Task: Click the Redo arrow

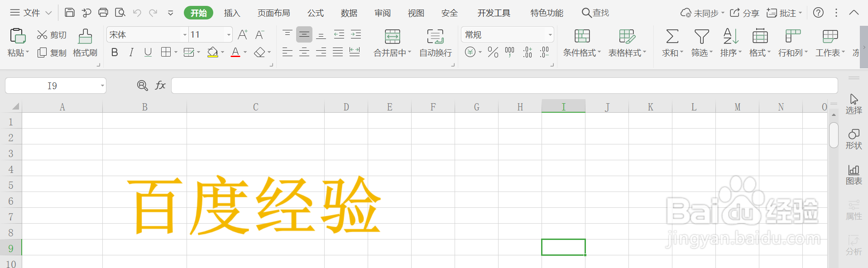Action: [153, 13]
